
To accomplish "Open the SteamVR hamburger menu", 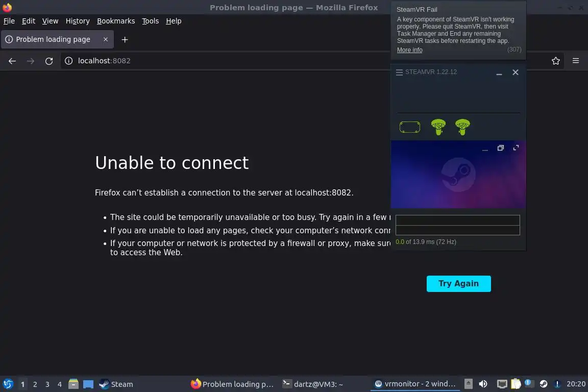I will coord(399,72).
